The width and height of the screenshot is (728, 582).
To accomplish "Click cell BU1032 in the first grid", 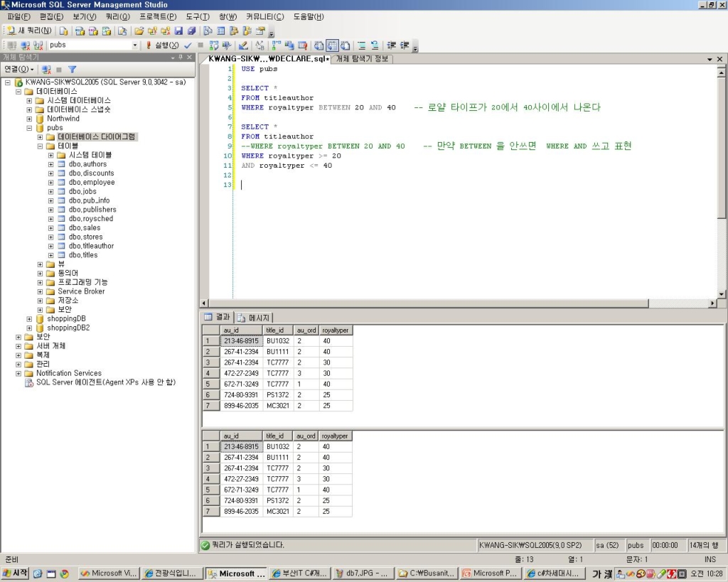I will pyautogui.click(x=278, y=340).
